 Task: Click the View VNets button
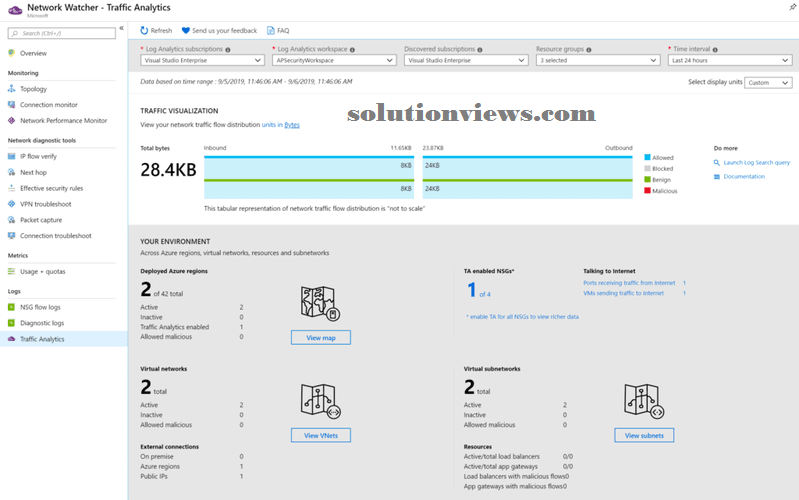pos(321,435)
